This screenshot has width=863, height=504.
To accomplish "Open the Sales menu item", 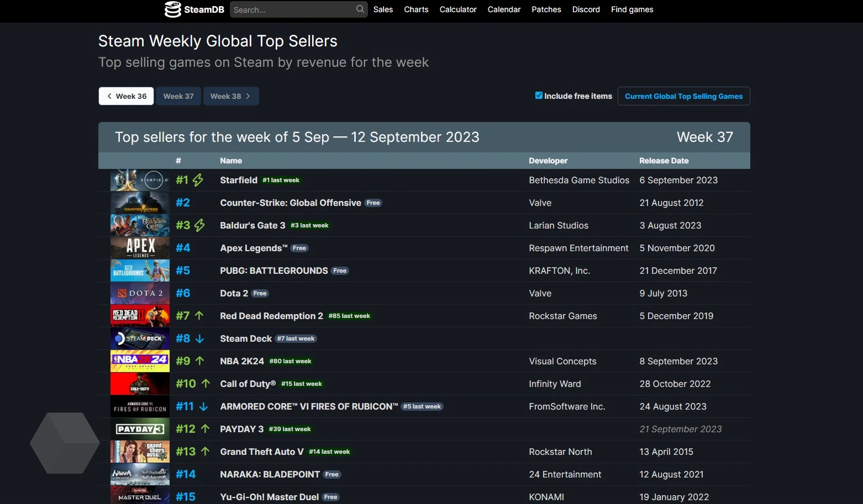I will click(383, 9).
